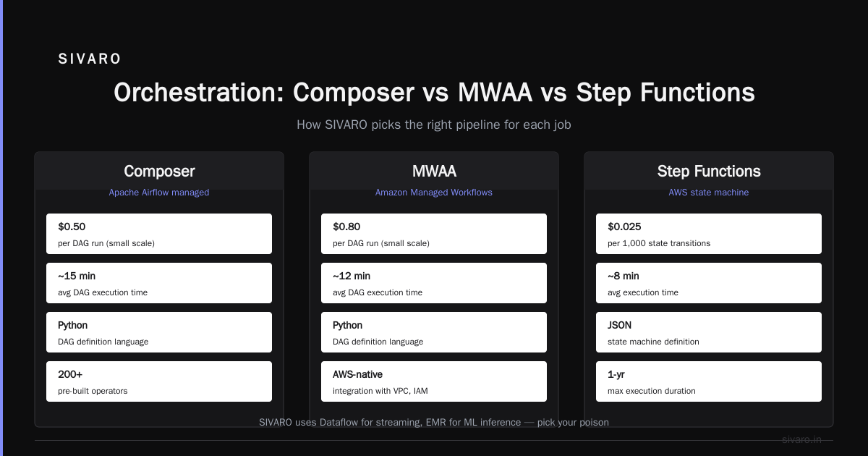Click the AWS-native integration with VPC, IAM card
Image resolution: width=868 pixels, height=456 pixels.
coord(434,381)
